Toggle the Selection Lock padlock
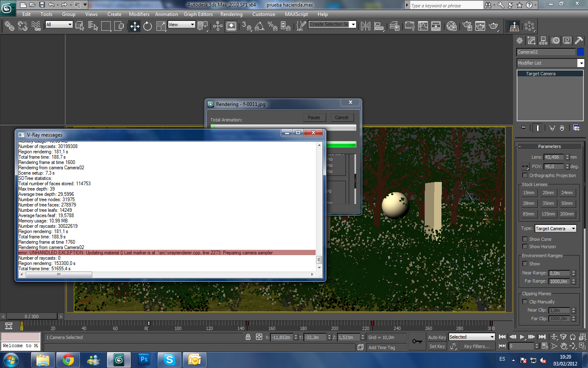588x368 pixels. [x=248, y=337]
